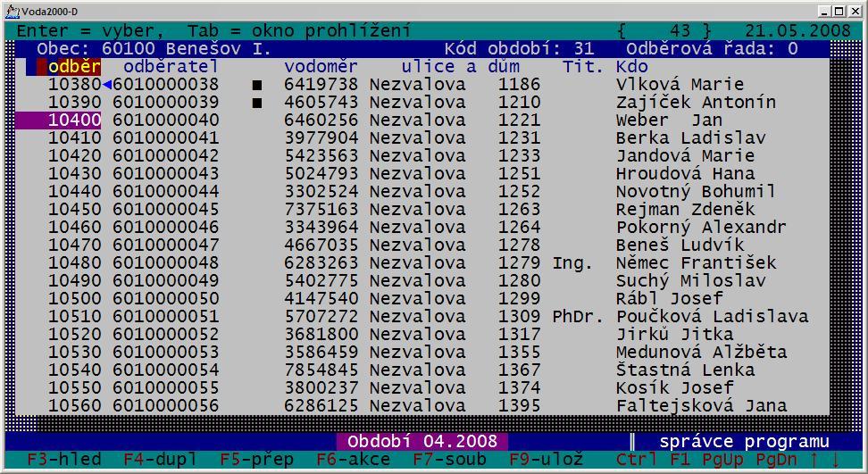Select customer name Rábl Josef
The height and width of the screenshot is (474, 868).
click(669, 299)
